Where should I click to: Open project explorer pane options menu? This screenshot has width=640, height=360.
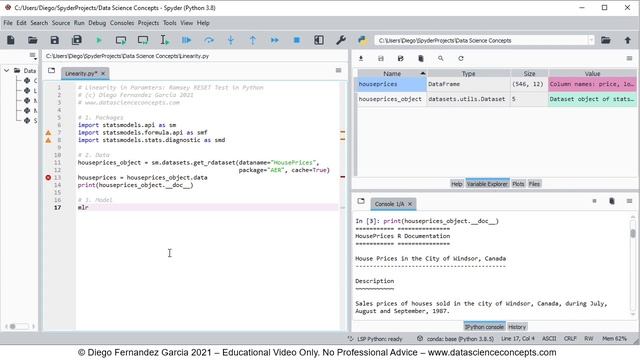33,56
